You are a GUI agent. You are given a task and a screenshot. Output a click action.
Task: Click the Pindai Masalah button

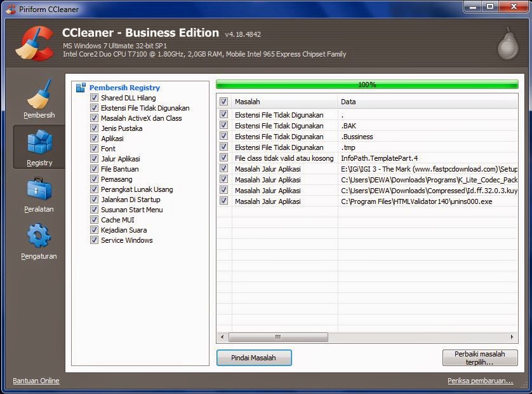pyautogui.click(x=254, y=358)
